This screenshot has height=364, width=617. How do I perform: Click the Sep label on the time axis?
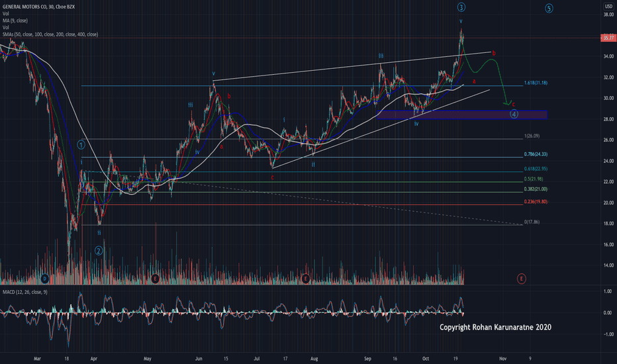click(x=367, y=359)
